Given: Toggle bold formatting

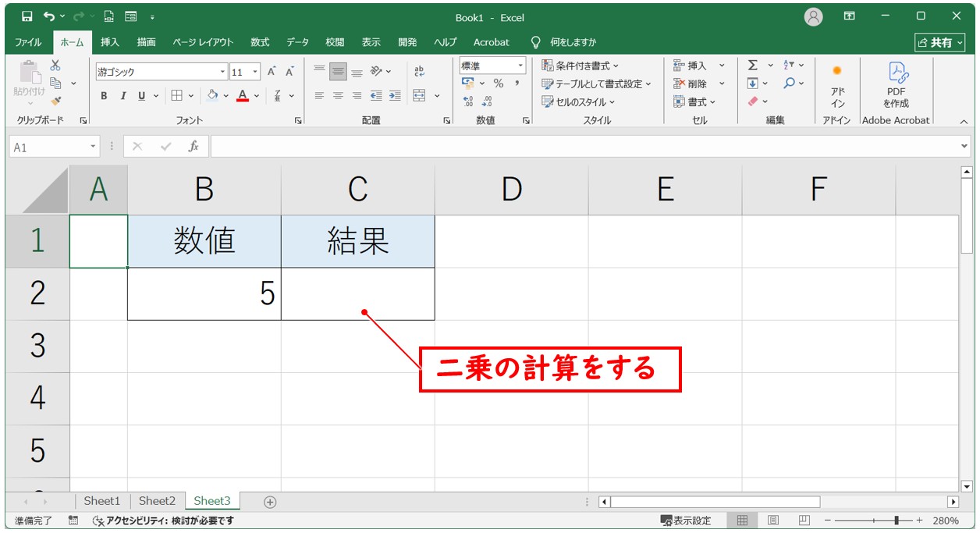Looking at the screenshot, I should pos(104,96).
